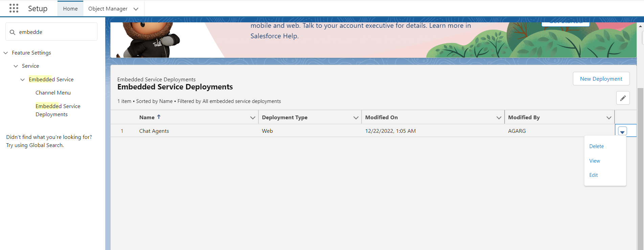Collapse the Service tree node
The image size is (644, 250).
[16, 66]
